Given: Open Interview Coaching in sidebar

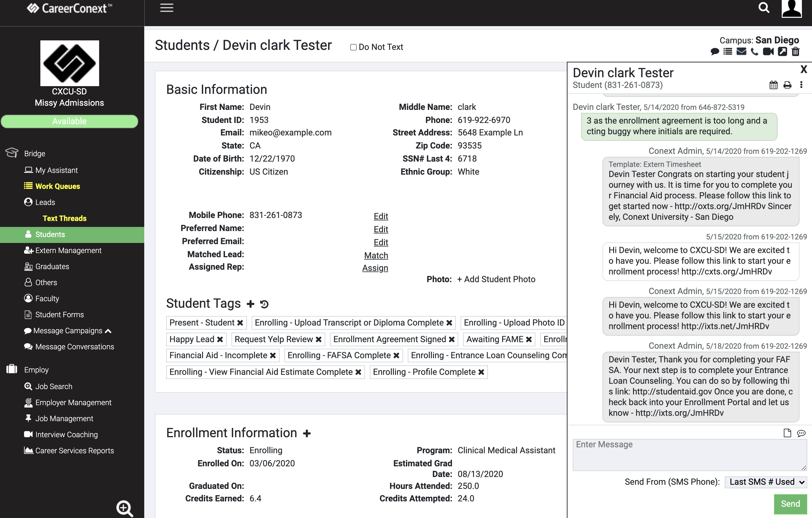Looking at the screenshot, I should pos(61,435).
